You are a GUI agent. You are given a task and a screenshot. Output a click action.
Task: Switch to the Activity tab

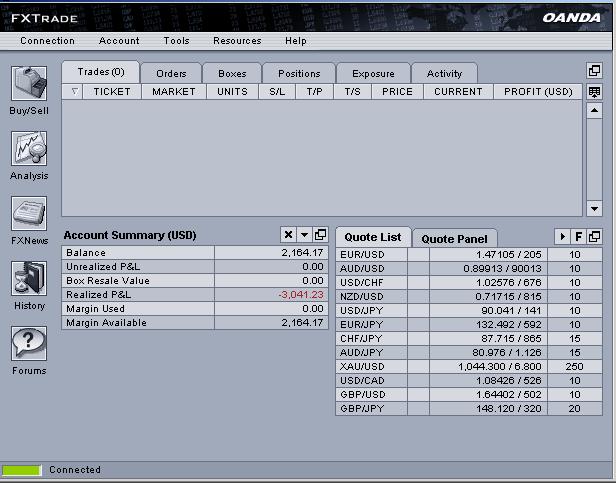coord(444,73)
